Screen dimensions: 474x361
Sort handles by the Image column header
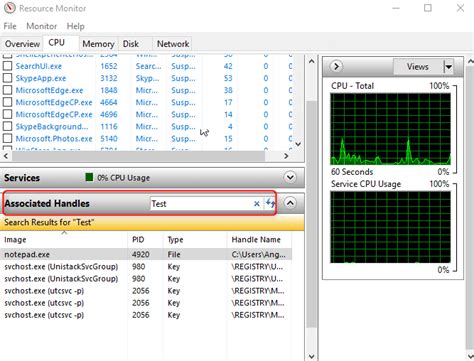pyautogui.click(x=15, y=240)
